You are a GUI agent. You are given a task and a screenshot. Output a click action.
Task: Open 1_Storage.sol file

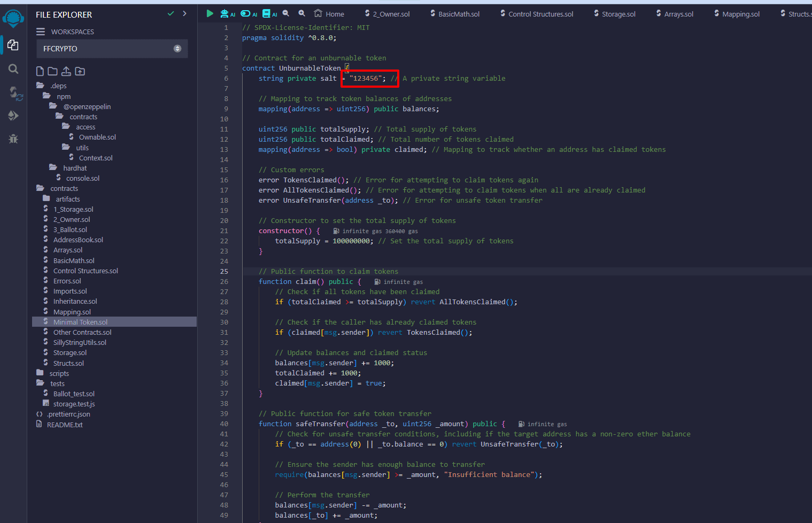tap(68, 209)
